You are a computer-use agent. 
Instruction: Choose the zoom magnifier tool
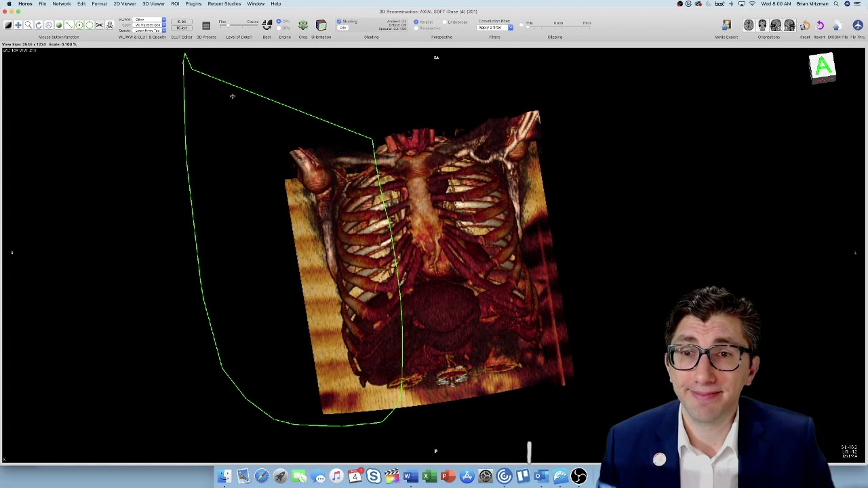pyautogui.click(x=28, y=25)
